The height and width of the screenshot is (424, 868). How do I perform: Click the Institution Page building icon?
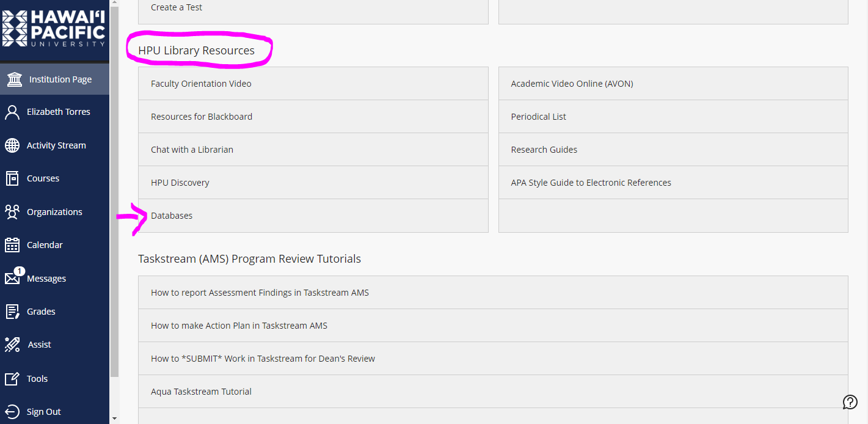point(15,79)
